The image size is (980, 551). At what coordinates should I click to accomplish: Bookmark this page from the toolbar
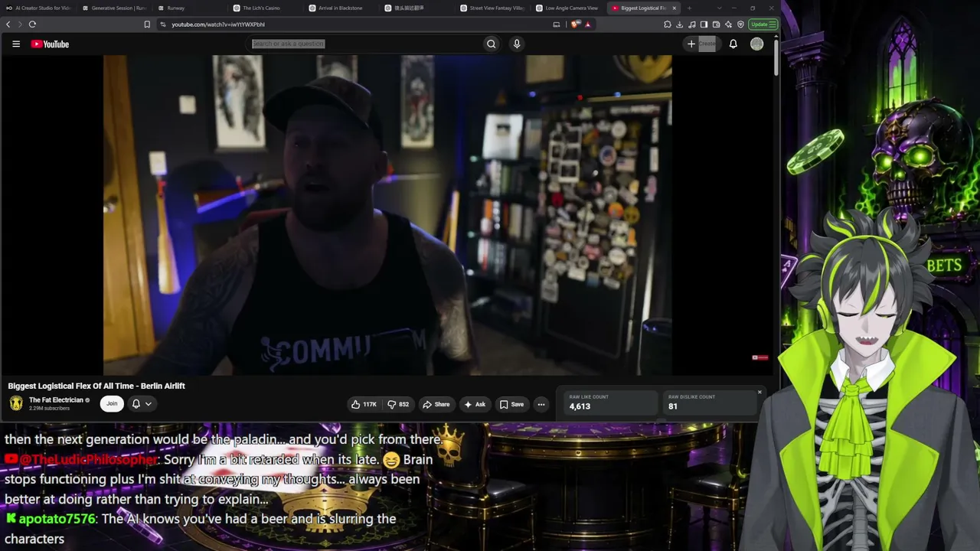tap(147, 24)
